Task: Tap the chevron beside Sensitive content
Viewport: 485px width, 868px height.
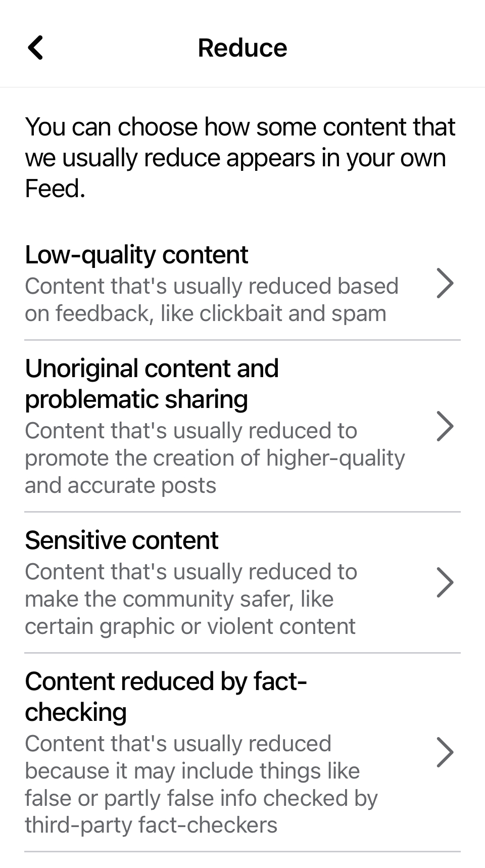Action: (x=445, y=582)
